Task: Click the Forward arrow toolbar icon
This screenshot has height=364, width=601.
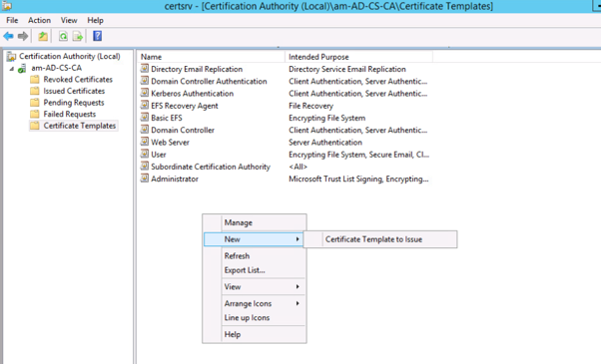Action: point(23,36)
